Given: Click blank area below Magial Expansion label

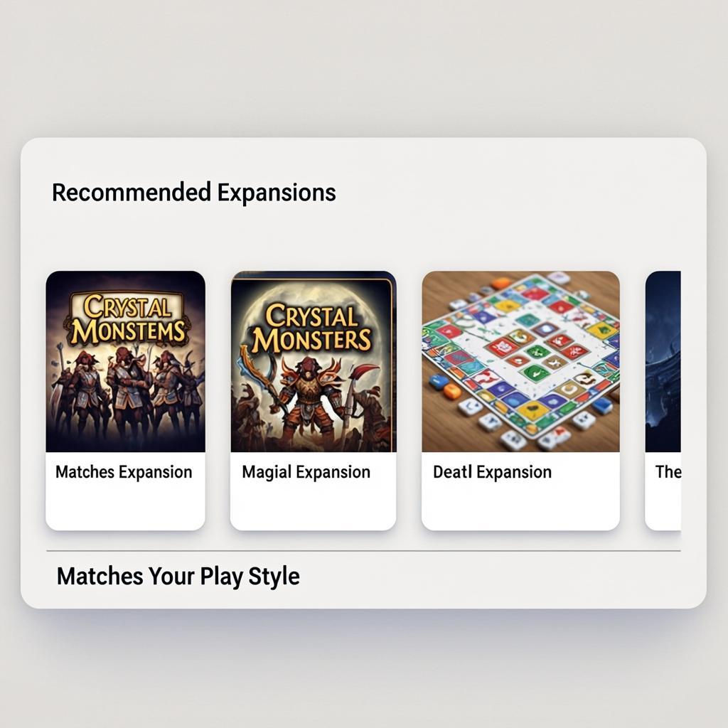Looking at the screenshot, I should [x=314, y=506].
